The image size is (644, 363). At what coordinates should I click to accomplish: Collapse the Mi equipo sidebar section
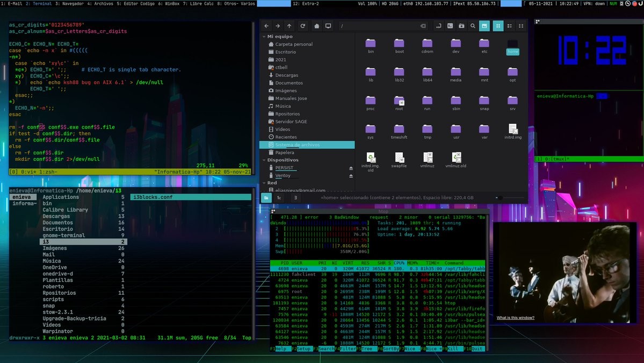tap(264, 37)
